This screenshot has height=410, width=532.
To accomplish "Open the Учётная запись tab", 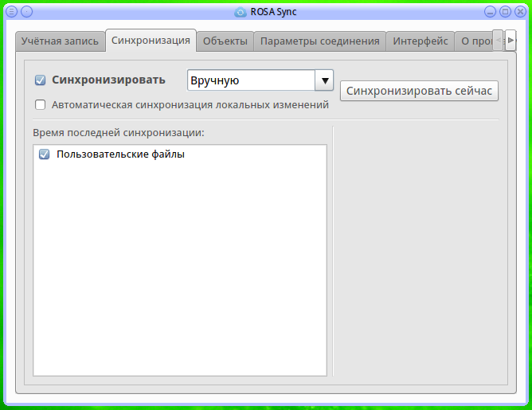I will 60,41.
